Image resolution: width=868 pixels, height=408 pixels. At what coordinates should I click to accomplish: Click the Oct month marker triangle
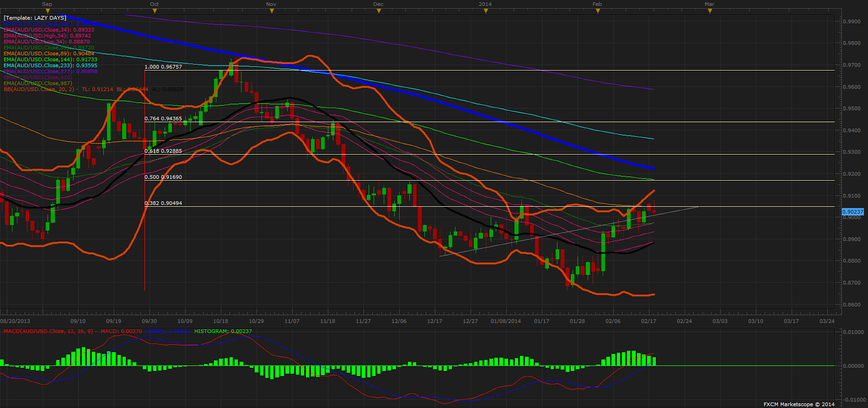pos(155,11)
